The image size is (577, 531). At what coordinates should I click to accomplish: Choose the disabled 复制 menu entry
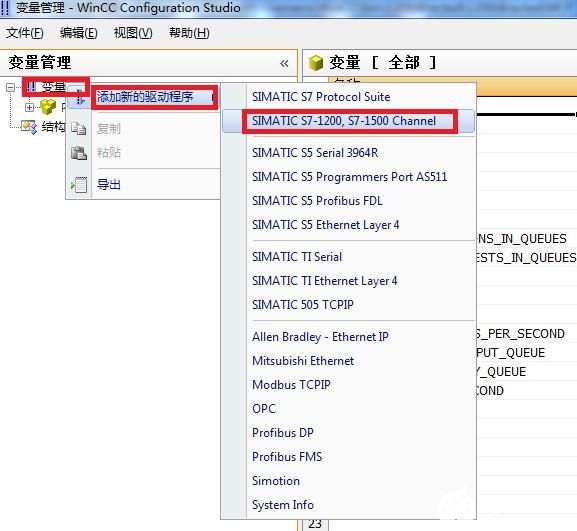pyautogui.click(x=109, y=129)
